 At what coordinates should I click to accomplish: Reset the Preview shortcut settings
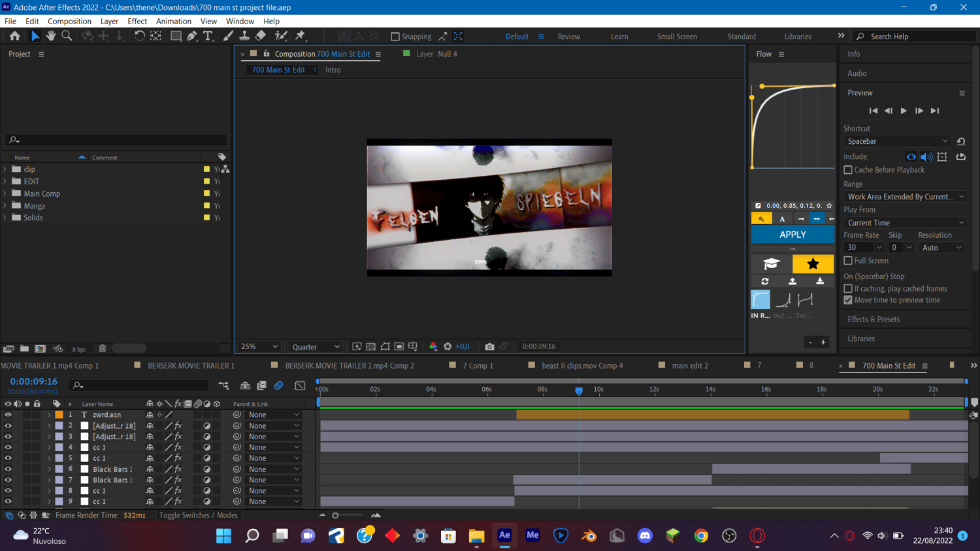tap(961, 141)
